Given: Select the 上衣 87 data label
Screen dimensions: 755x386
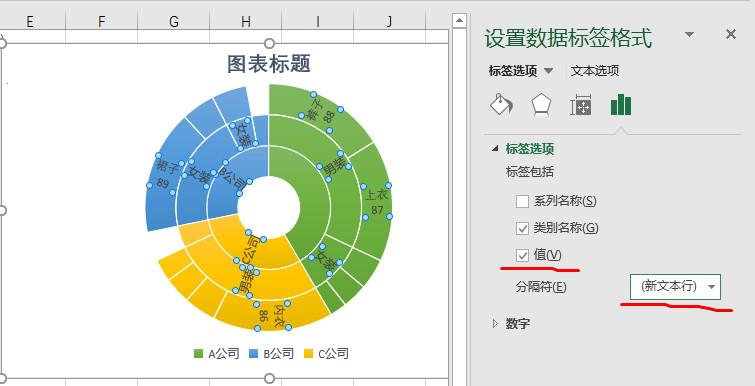Looking at the screenshot, I should [x=376, y=202].
